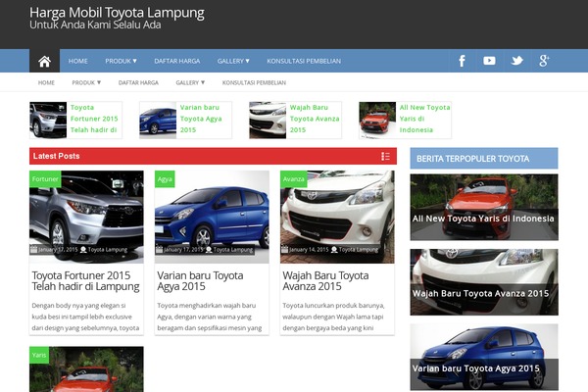This screenshot has width=588, height=392.
Task: Select DAFTAR HARGA in the blue navbar
Action: click(177, 61)
